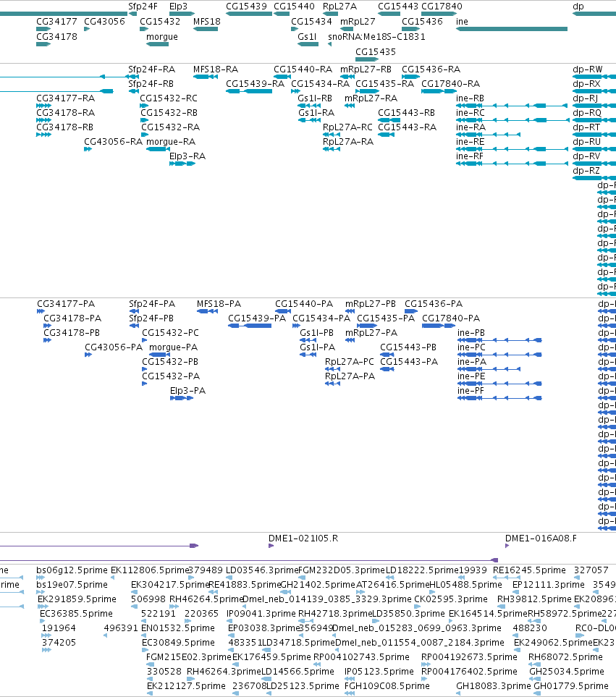Click the CG34177-PA protein label
Image resolution: width=616 pixels, height=697 pixels.
[66, 303]
